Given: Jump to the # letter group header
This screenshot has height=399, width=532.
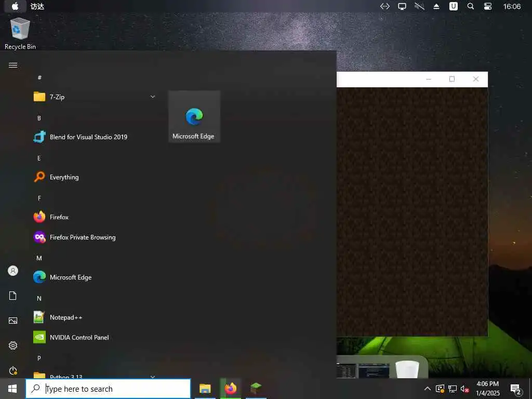Looking at the screenshot, I should [x=39, y=78].
